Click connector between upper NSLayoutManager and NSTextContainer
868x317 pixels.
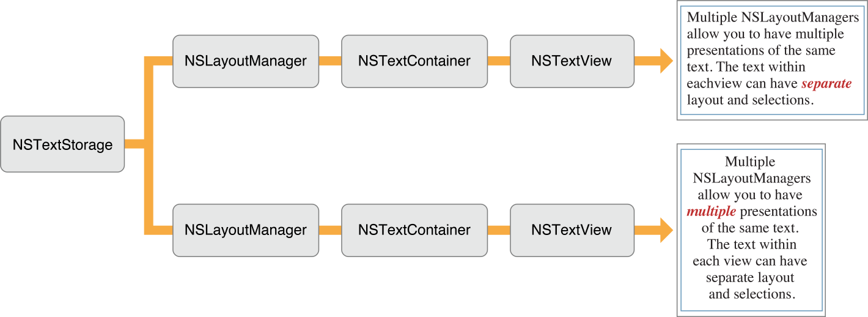coord(330,61)
